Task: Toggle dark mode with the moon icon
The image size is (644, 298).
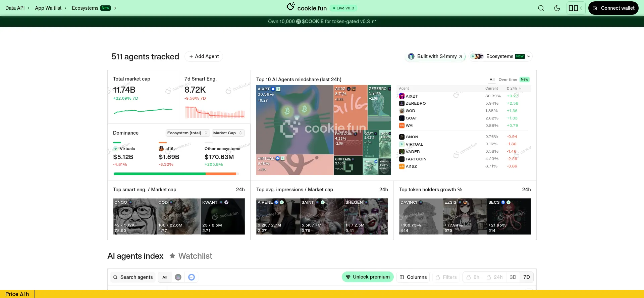Action: pyautogui.click(x=557, y=8)
